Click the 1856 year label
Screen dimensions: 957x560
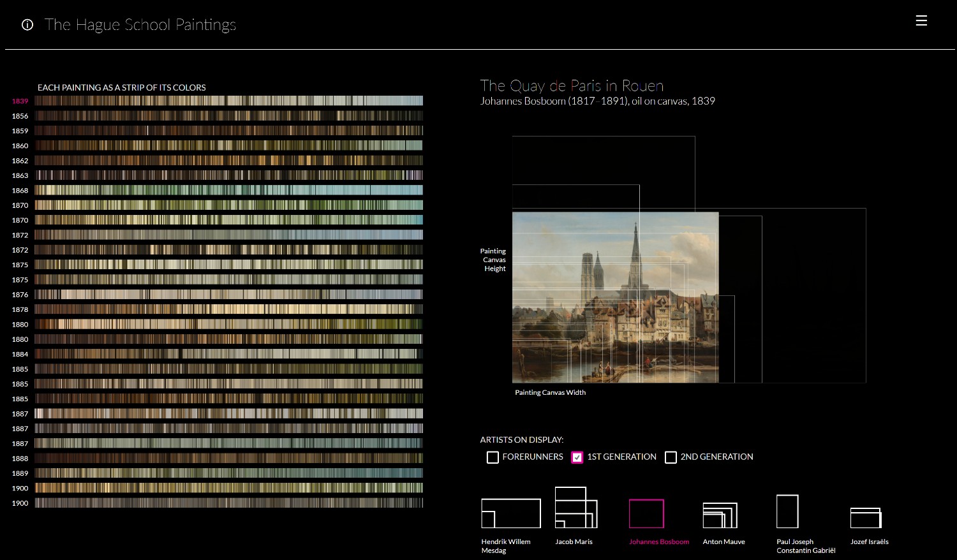click(x=20, y=116)
